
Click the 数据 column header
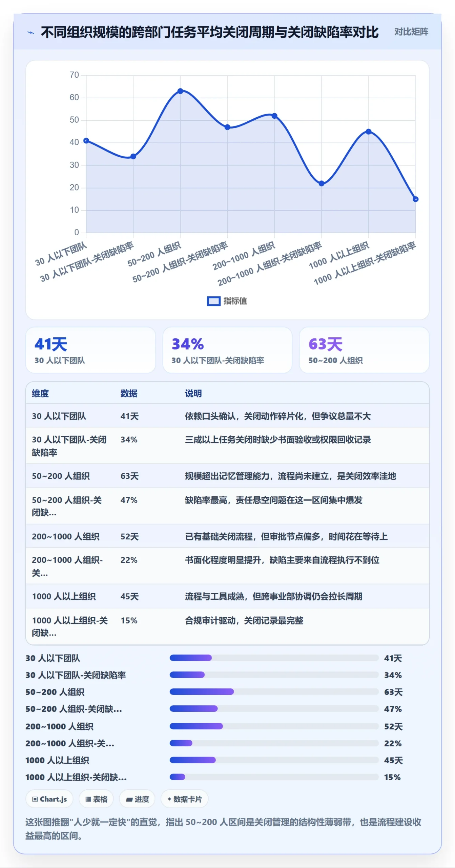coord(129,393)
